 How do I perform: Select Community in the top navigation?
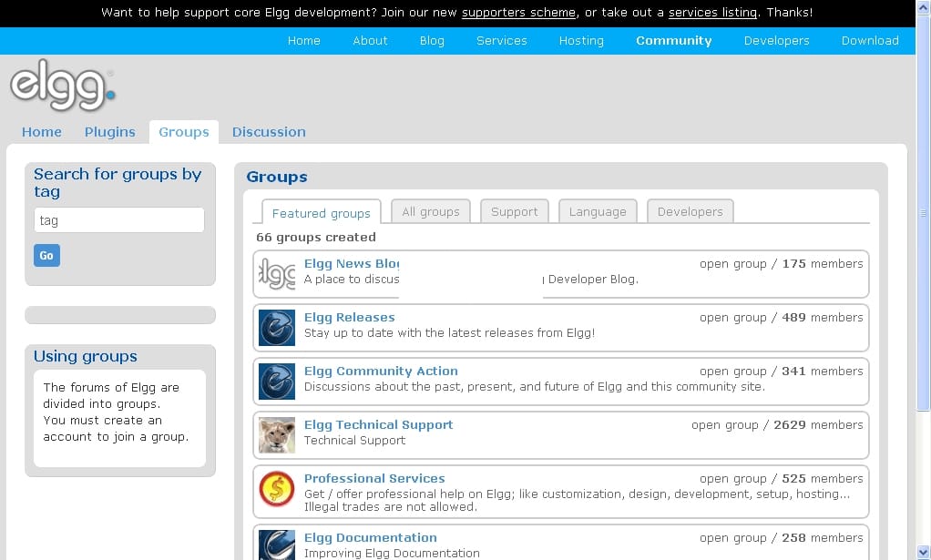click(x=673, y=40)
